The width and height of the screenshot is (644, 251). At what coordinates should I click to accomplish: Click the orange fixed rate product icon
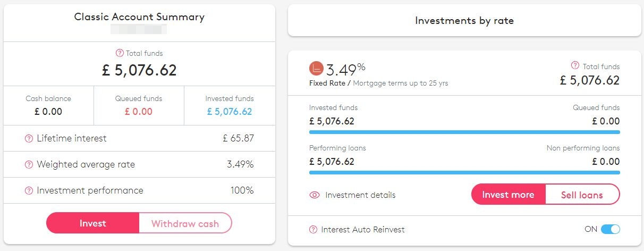(x=316, y=69)
